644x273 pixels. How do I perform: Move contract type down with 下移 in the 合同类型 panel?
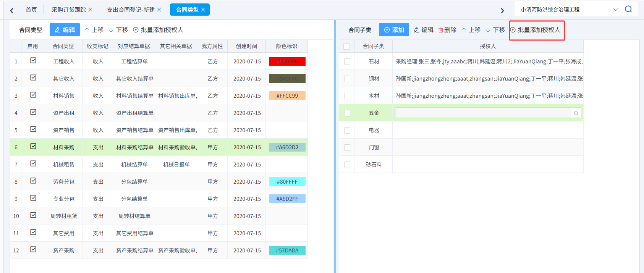(118, 30)
